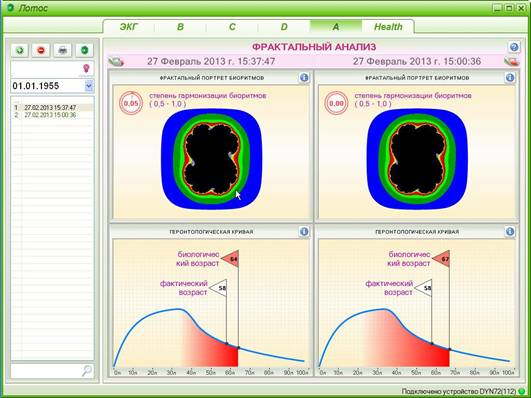
Task: Click the red delete record button
Action: pos(41,50)
